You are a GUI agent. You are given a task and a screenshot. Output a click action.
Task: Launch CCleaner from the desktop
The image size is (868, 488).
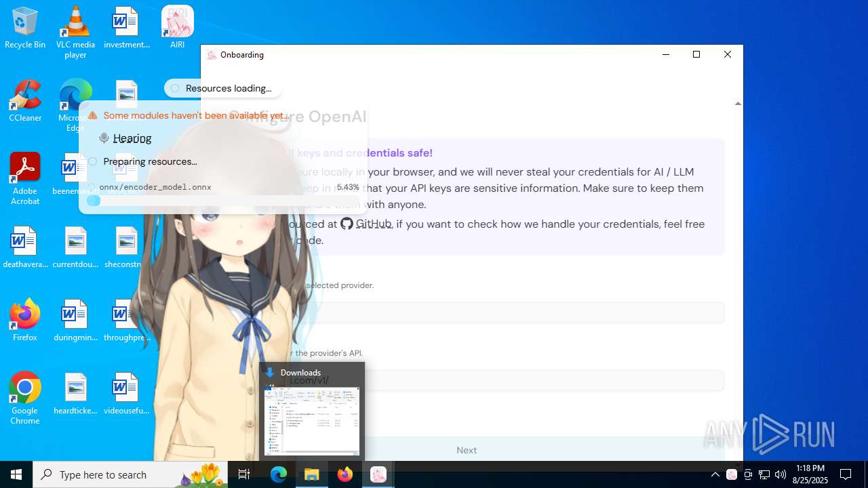pyautogui.click(x=25, y=101)
